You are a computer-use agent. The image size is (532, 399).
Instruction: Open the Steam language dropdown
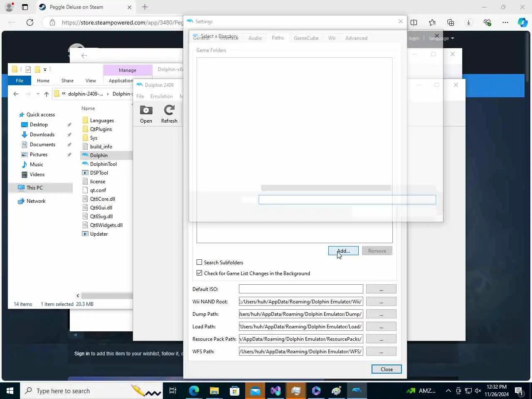441,38
